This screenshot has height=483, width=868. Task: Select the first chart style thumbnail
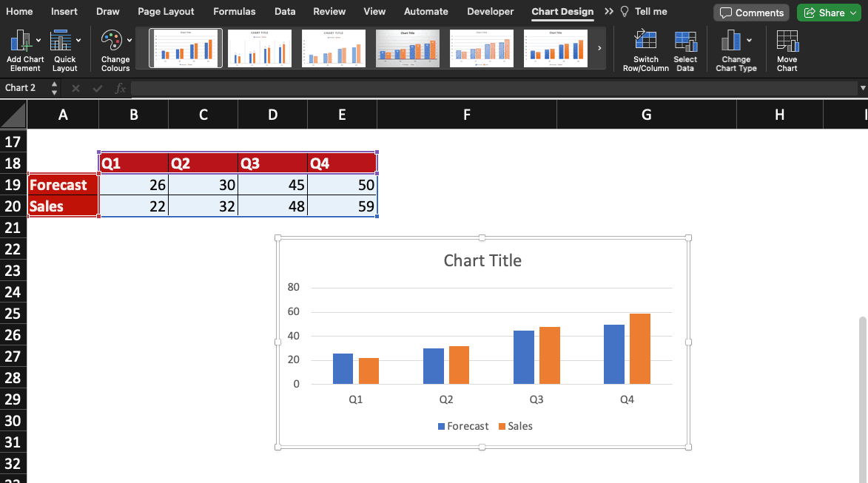(186, 47)
